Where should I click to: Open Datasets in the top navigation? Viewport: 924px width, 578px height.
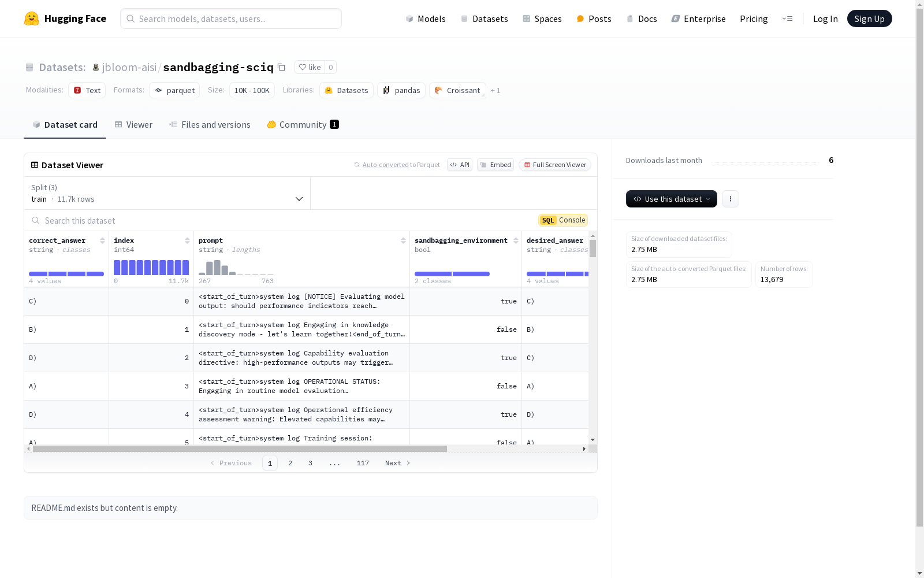(484, 18)
